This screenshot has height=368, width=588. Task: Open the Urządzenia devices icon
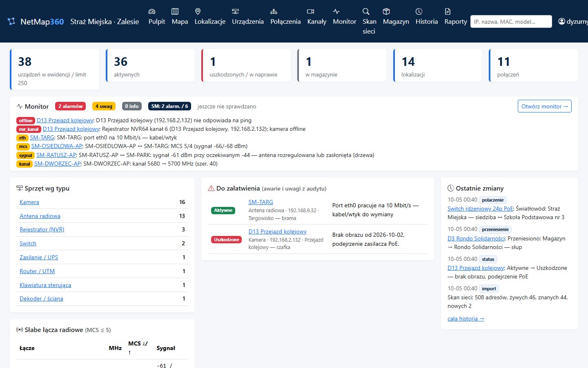click(236, 11)
